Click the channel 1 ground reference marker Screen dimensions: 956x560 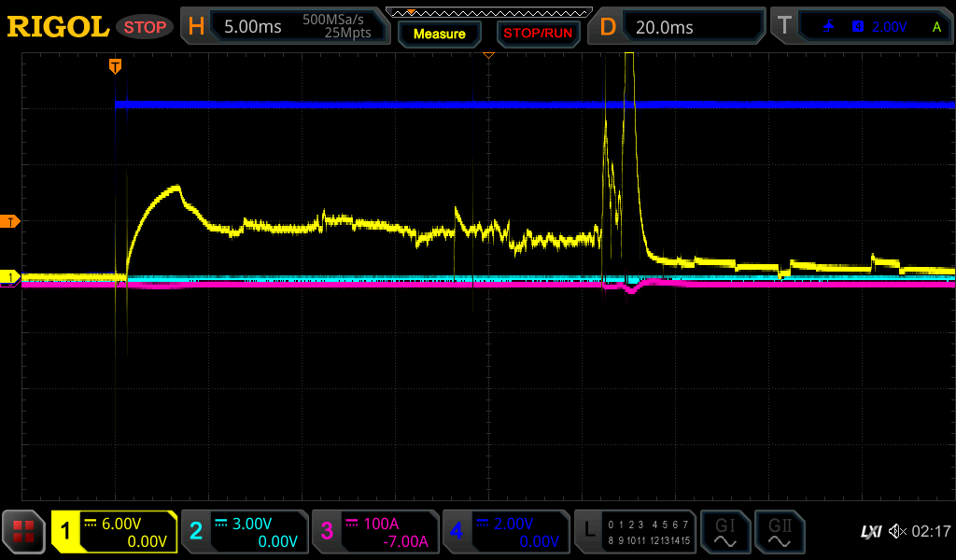(11, 277)
